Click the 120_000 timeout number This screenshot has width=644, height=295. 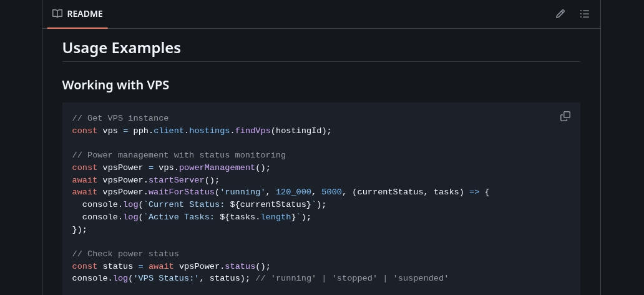click(293, 192)
